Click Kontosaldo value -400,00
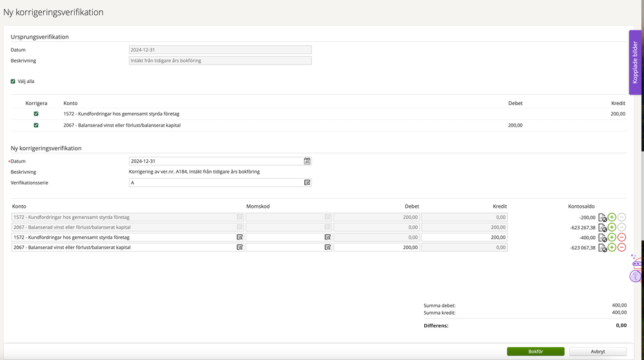The height and width of the screenshot is (360, 644). (587, 237)
